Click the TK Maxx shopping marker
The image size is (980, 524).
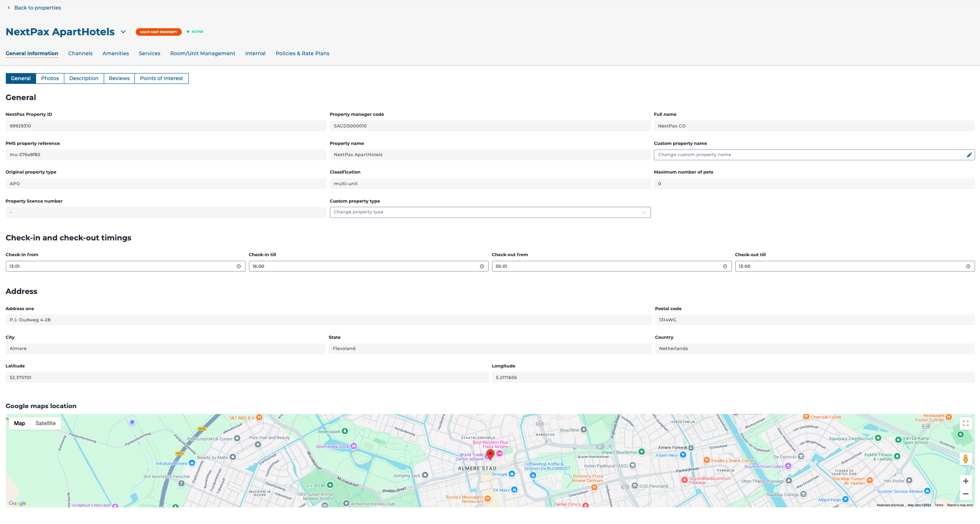pos(514,490)
